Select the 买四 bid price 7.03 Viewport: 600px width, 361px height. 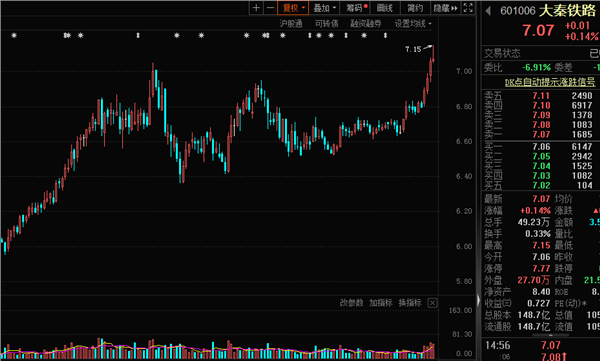tap(541, 176)
